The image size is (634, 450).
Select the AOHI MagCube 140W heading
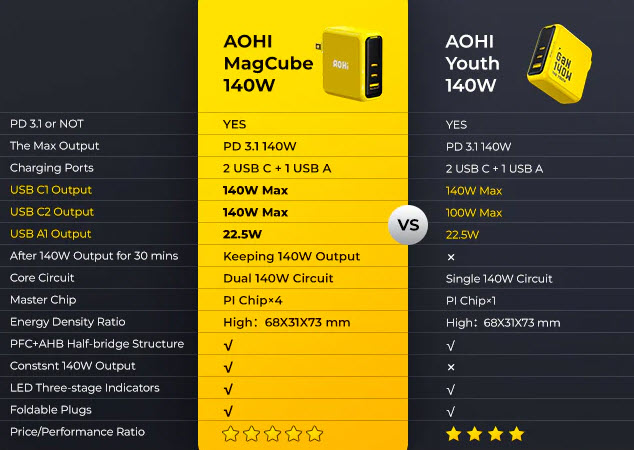coord(267,64)
